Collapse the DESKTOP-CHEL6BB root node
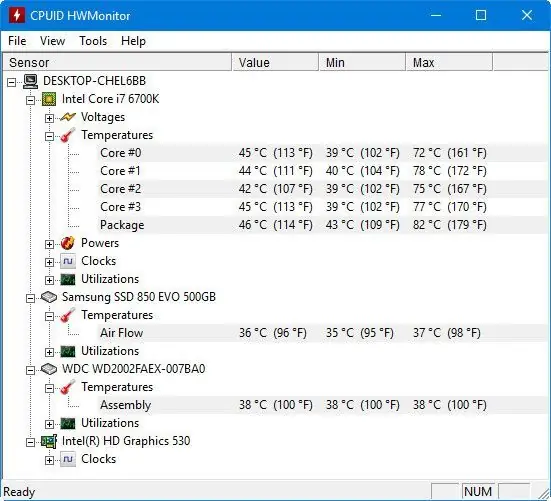This screenshot has width=551, height=501. [12, 83]
